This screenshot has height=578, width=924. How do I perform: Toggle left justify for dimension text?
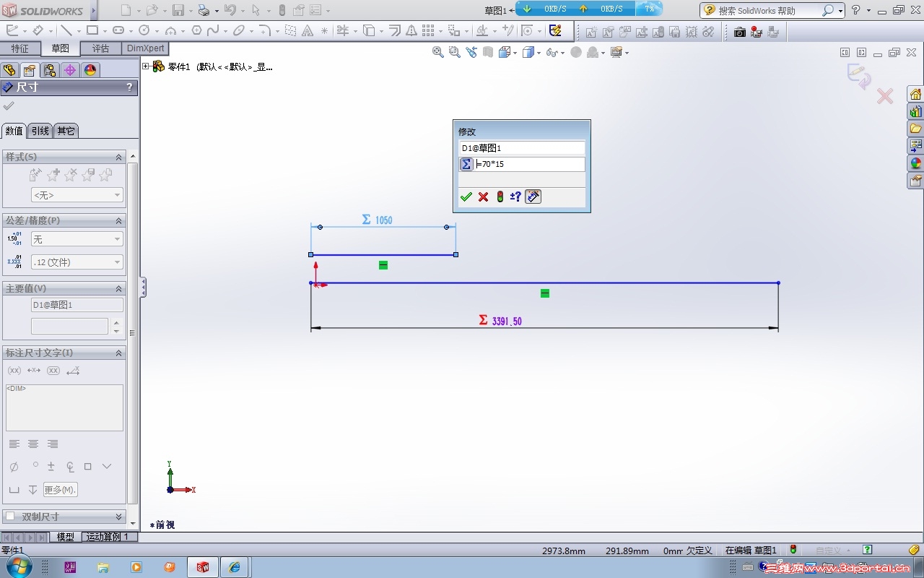click(14, 444)
